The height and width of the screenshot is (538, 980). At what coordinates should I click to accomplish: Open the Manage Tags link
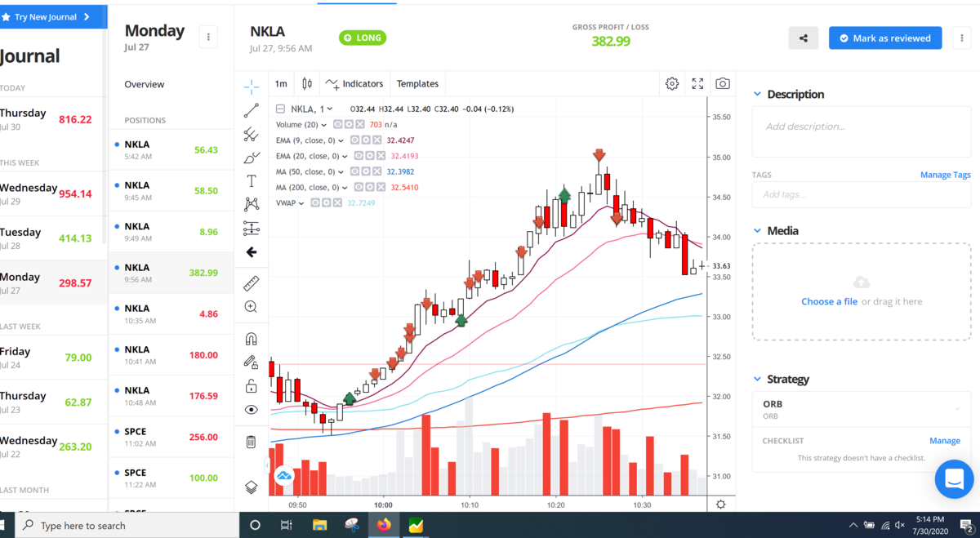coord(945,175)
